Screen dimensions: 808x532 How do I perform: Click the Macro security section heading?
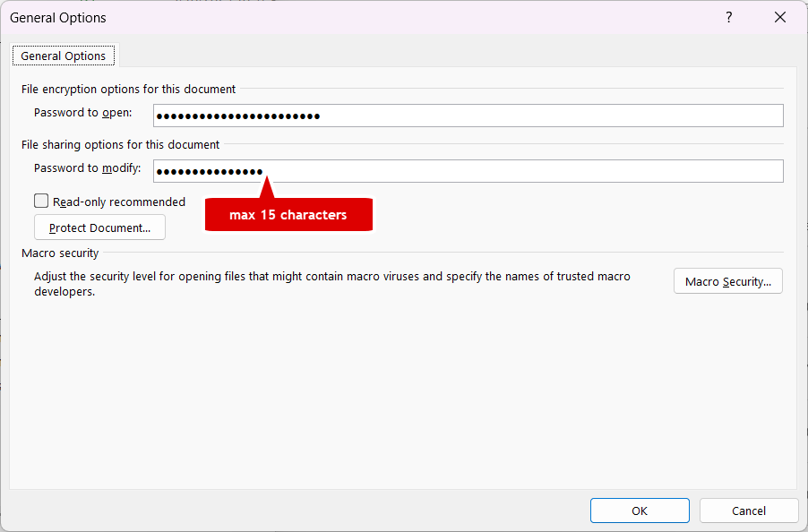(x=60, y=253)
